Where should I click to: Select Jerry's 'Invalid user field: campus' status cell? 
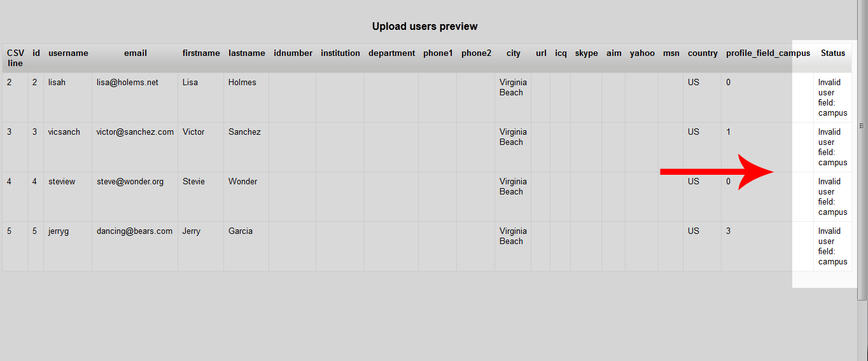(x=832, y=247)
